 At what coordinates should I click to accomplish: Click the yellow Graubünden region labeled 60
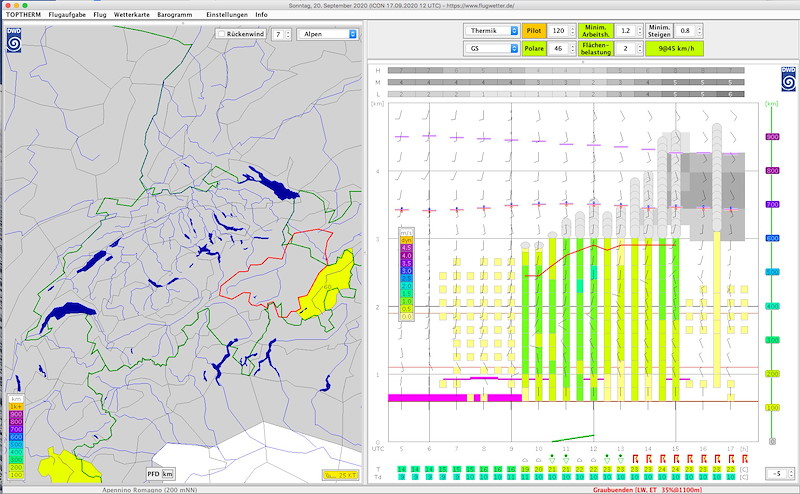click(x=327, y=287)
